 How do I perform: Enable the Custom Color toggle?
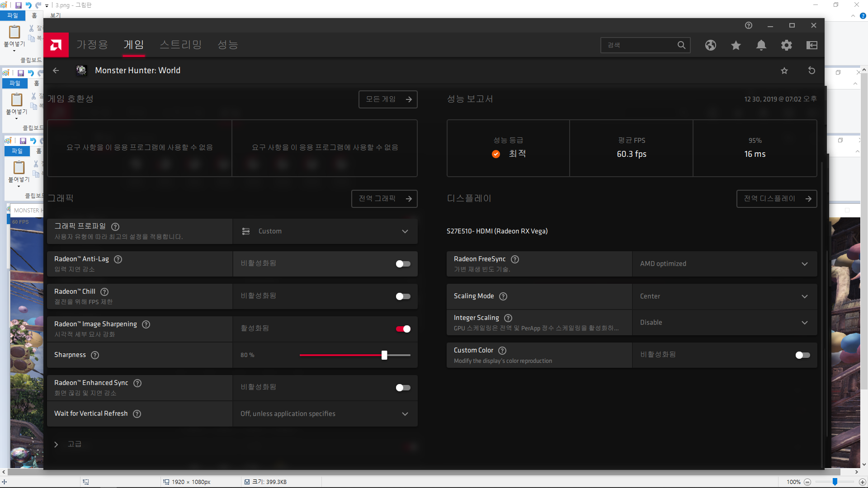click(x=802, y=355)
